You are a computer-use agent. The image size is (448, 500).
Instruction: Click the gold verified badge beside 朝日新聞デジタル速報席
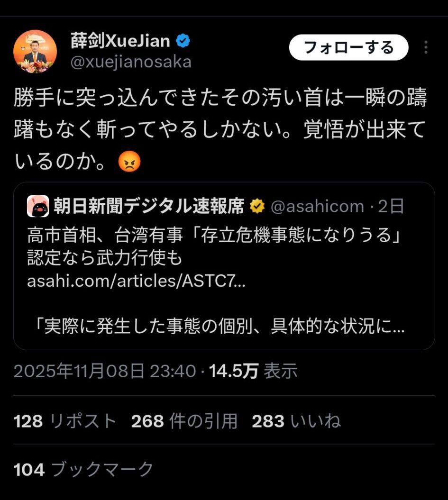257,206
